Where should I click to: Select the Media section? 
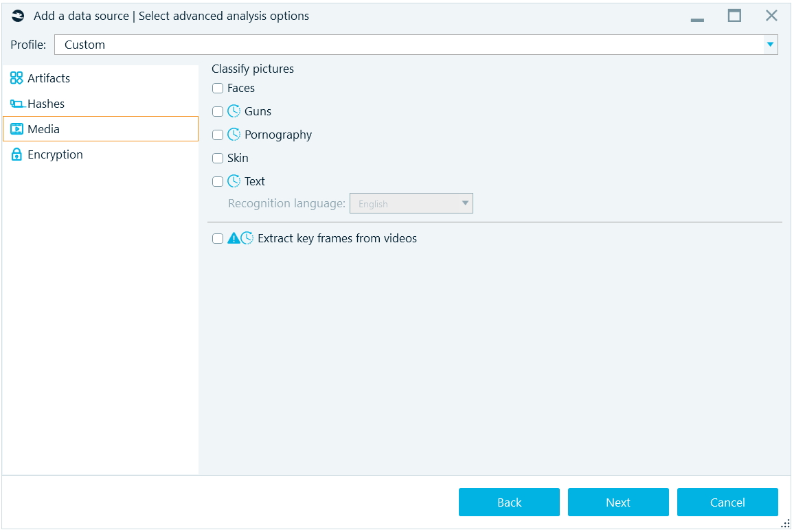[x=100, y=129]
